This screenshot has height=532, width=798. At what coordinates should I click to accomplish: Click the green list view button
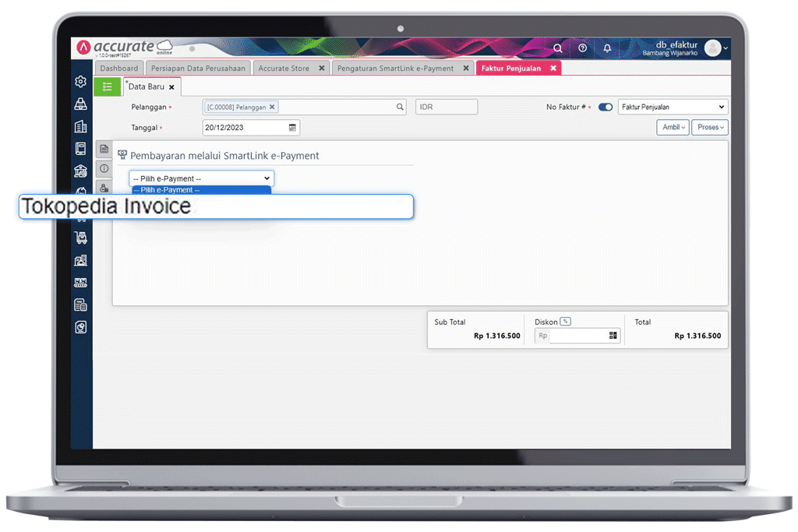108,87
